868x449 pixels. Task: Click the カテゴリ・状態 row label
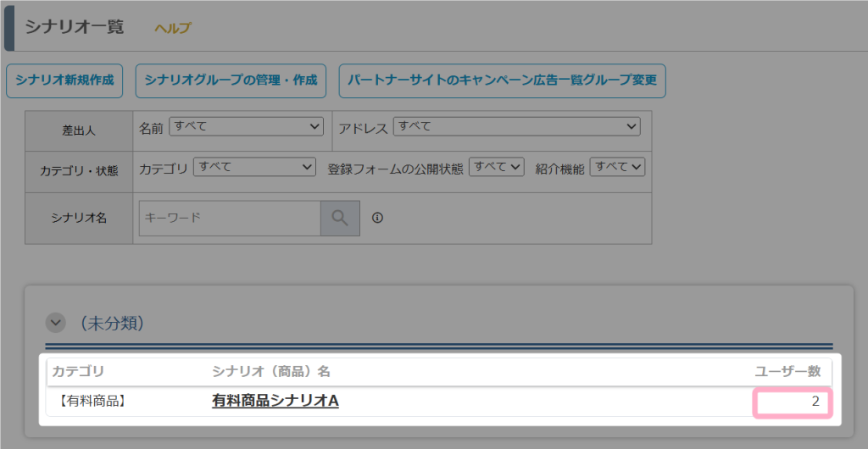pyautogui.click(x=79, y=171)
